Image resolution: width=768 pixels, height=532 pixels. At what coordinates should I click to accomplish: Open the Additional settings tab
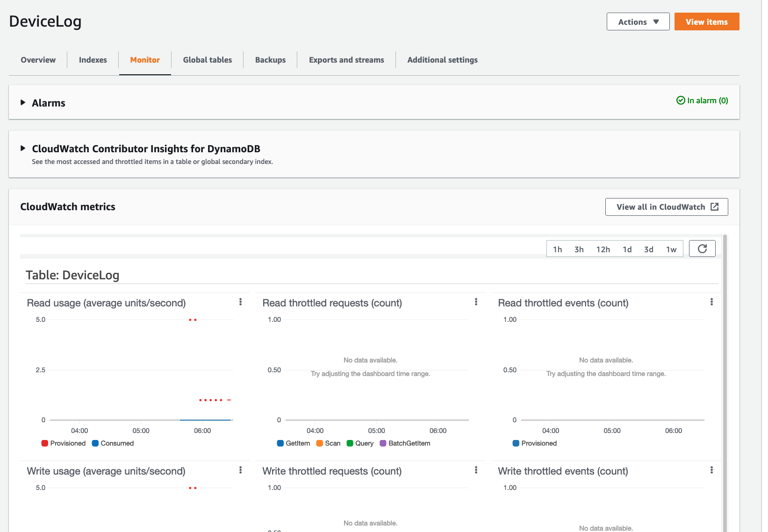coord(443,60)
